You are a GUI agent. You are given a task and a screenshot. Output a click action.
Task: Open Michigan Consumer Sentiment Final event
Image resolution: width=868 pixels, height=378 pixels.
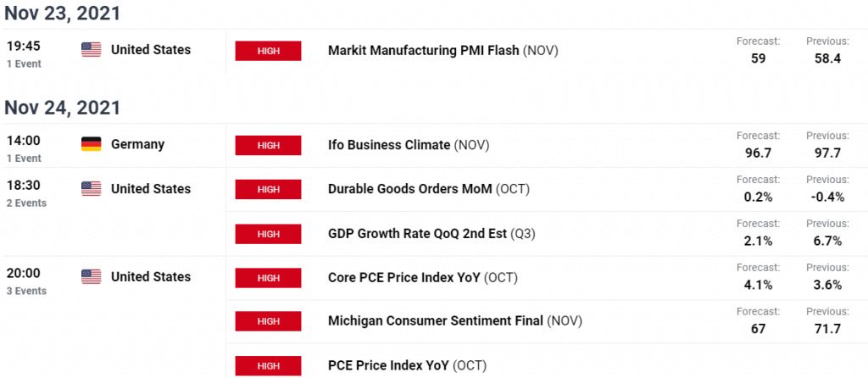(x=455, y=321)
